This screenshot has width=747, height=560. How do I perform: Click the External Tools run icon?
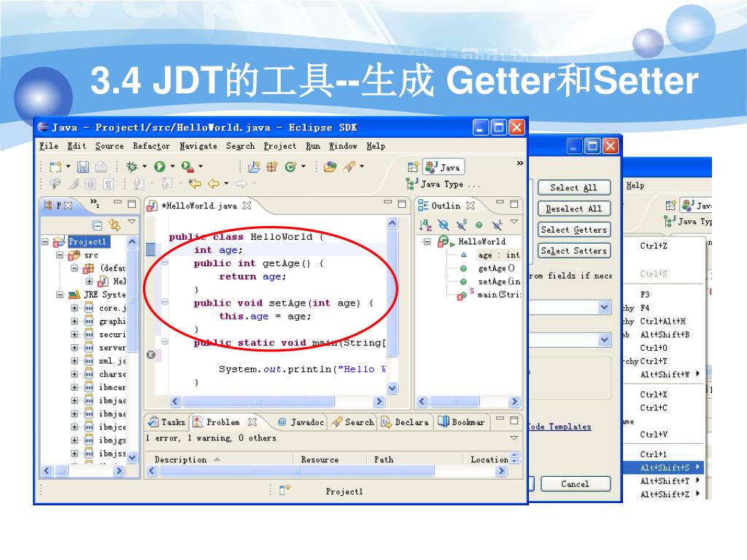point(187,166)
